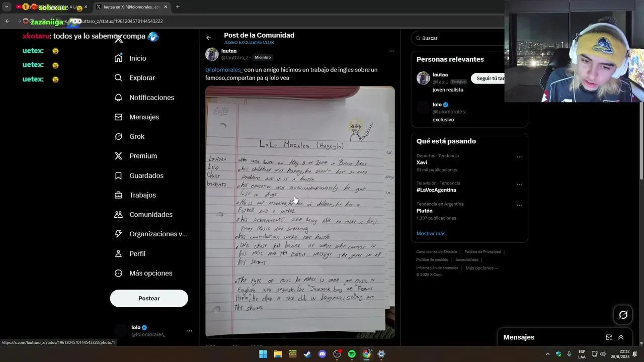Open Política de Privacidad link
Viewport: 644px width, 362px height.
point(482,252)
